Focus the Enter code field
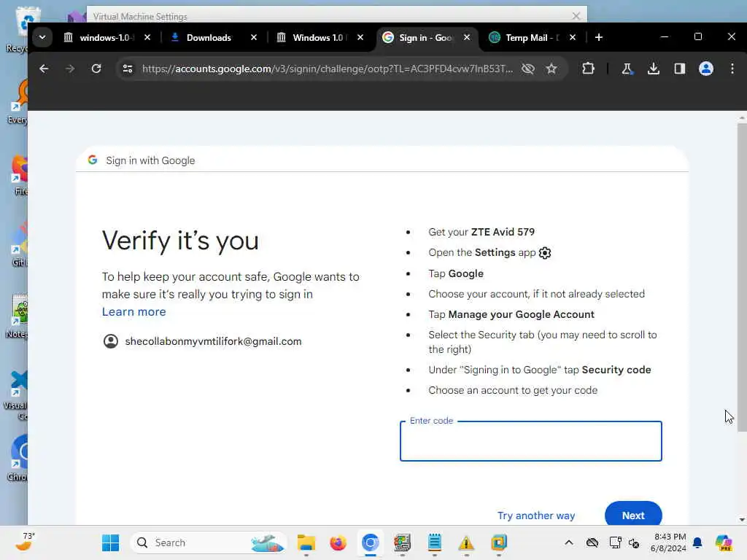This screenshot has height=560, width=747. click(531, 441)
